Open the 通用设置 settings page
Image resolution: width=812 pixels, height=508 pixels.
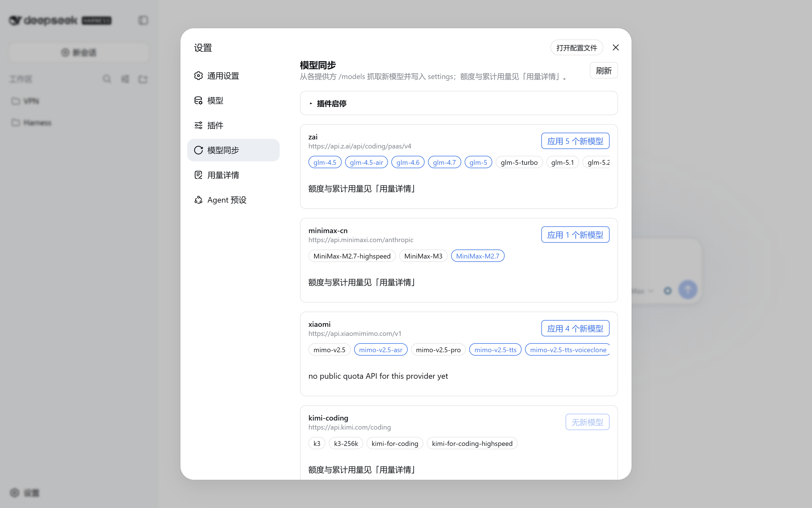click(233, 76)
